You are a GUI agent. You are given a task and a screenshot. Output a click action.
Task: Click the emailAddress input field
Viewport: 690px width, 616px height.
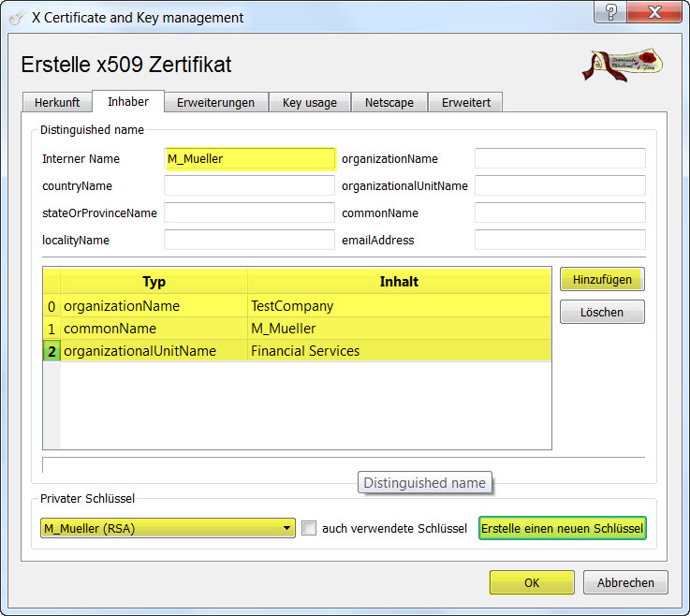tap(559, 241)
